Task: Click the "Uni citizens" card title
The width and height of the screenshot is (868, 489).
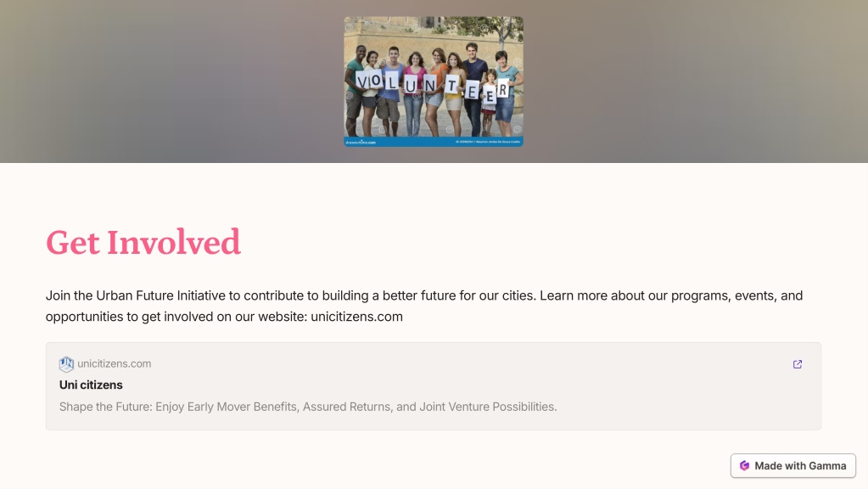Action: (91, 385)
